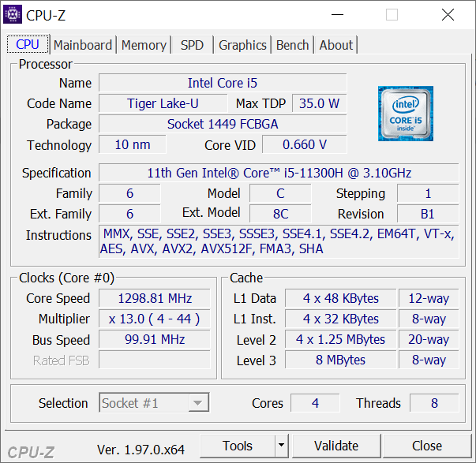Click the Code Name value Tiger Lake-U
The width and height of the screenshot is (476, 463).
163,103
